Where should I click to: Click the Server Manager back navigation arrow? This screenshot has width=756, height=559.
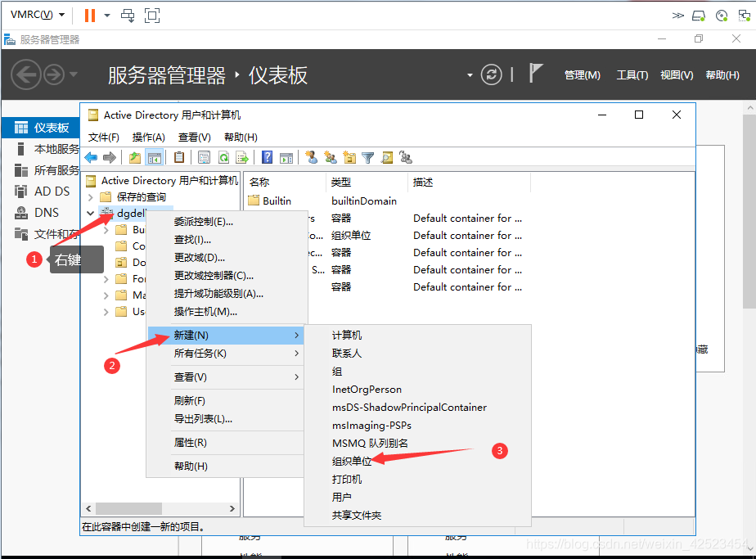26,74
